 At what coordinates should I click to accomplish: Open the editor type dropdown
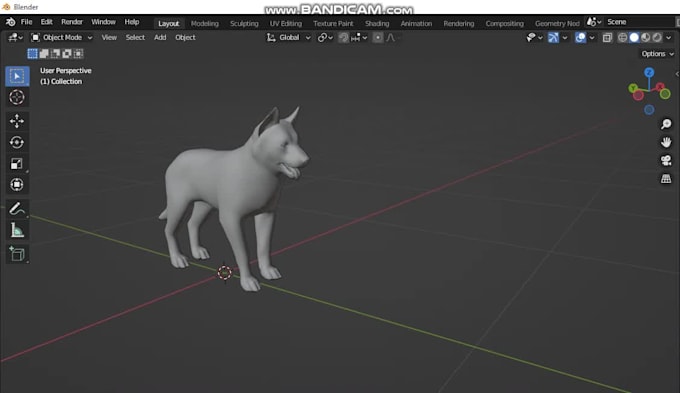coord(15,38)
